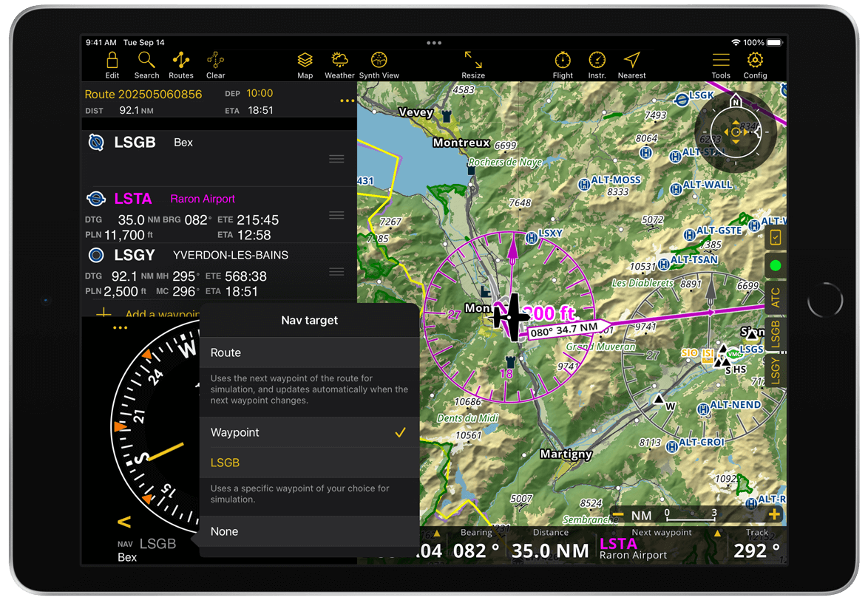The width and height of the screenshot is (868, 600).
Task: Tap the Martigny town label on map
Action: tap(566, 454)
